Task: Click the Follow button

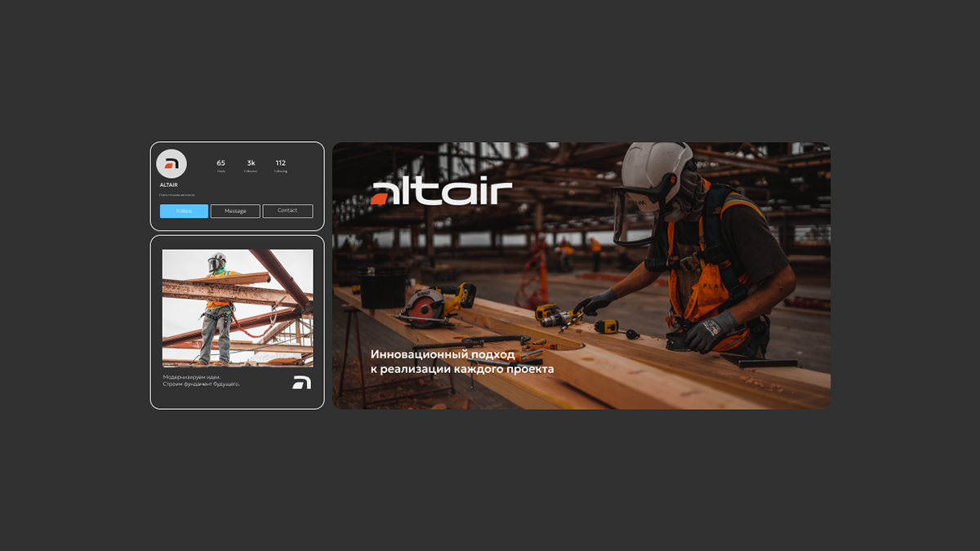Action: [183, 211]
